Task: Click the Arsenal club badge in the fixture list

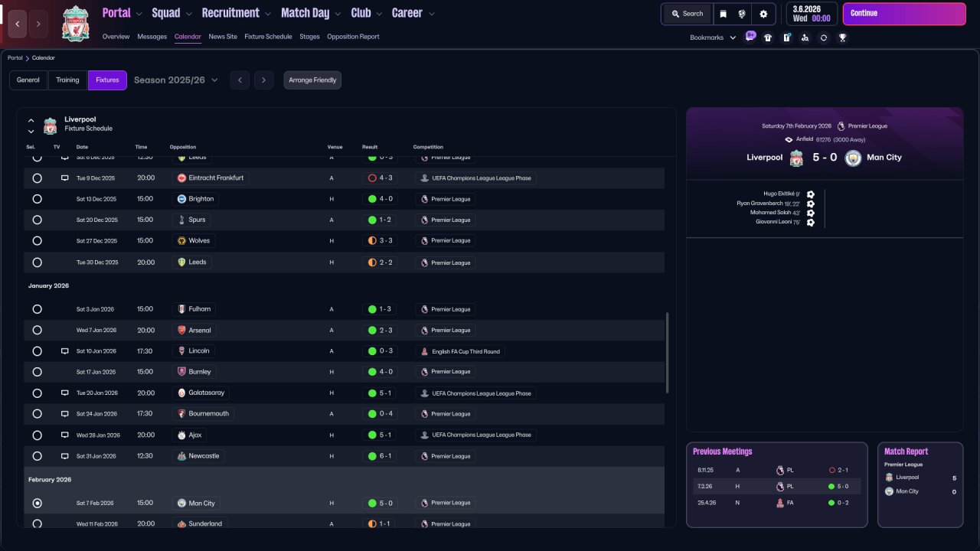Action: click(181, 331)
